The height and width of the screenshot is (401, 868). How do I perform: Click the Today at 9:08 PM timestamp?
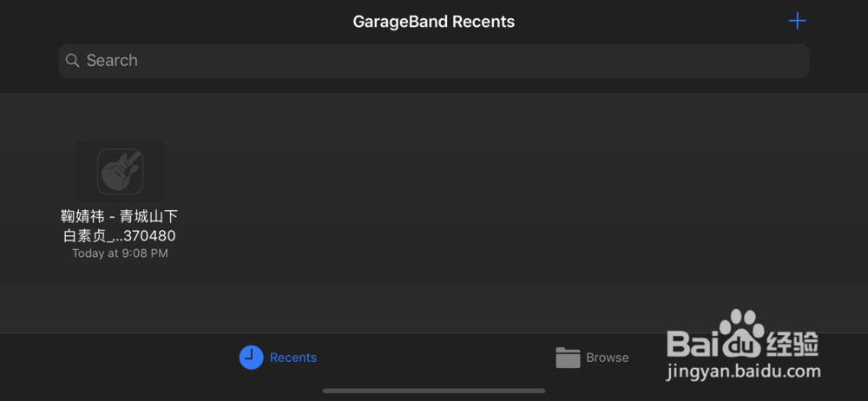point(120,253)
